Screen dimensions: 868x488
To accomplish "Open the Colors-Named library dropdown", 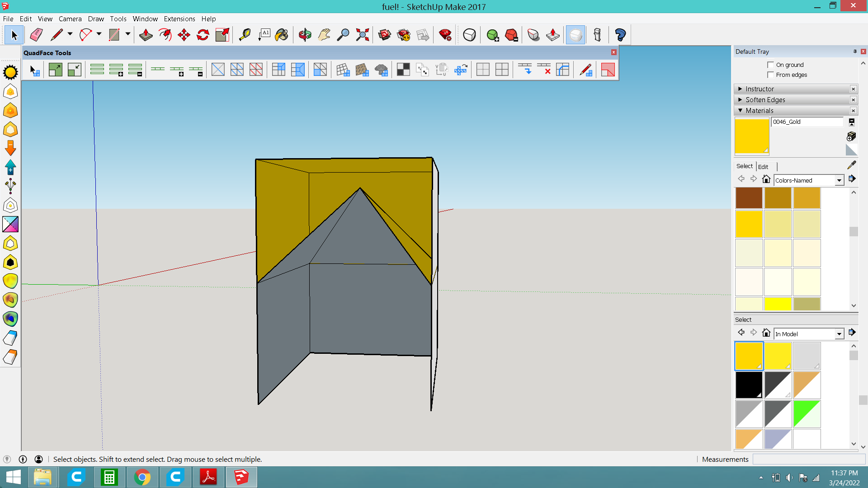I will tap(839, 180).
